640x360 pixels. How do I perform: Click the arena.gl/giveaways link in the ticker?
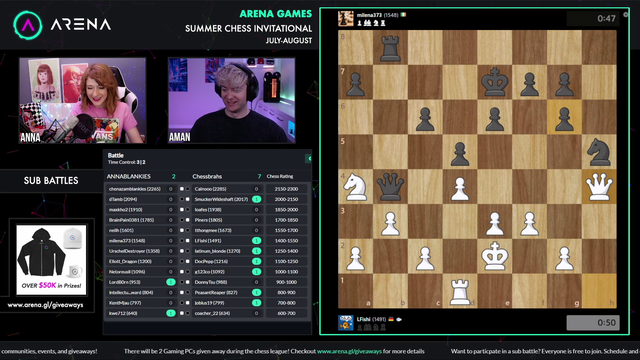[349, 351]
